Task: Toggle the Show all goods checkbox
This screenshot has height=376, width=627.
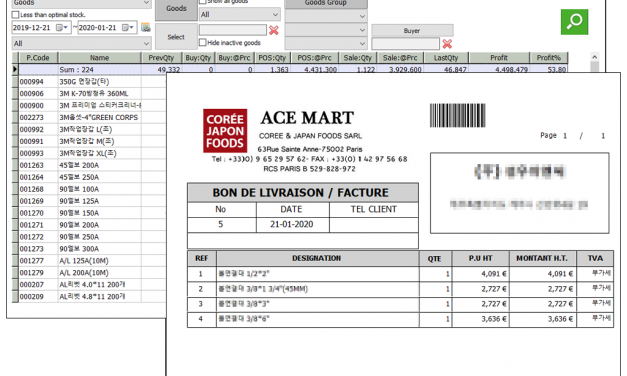Action: pos(203,1)
